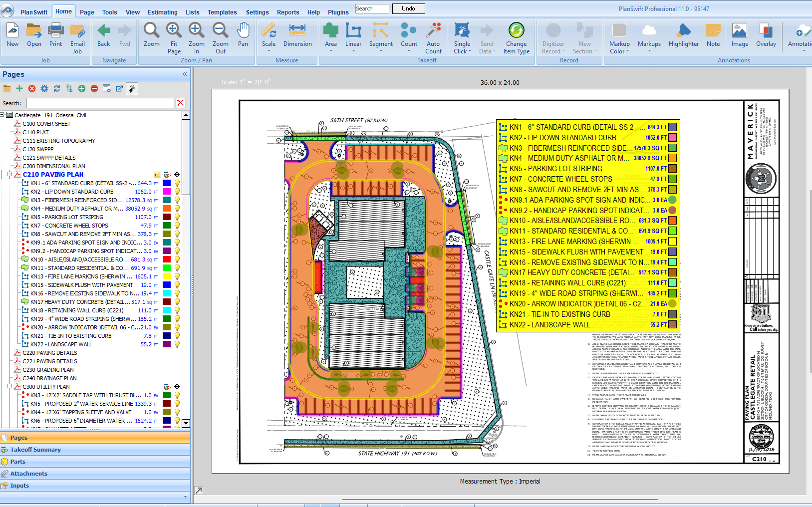Select the C220 PAVING DETAILS page
The image size is (812, 507).
(50, 353)
